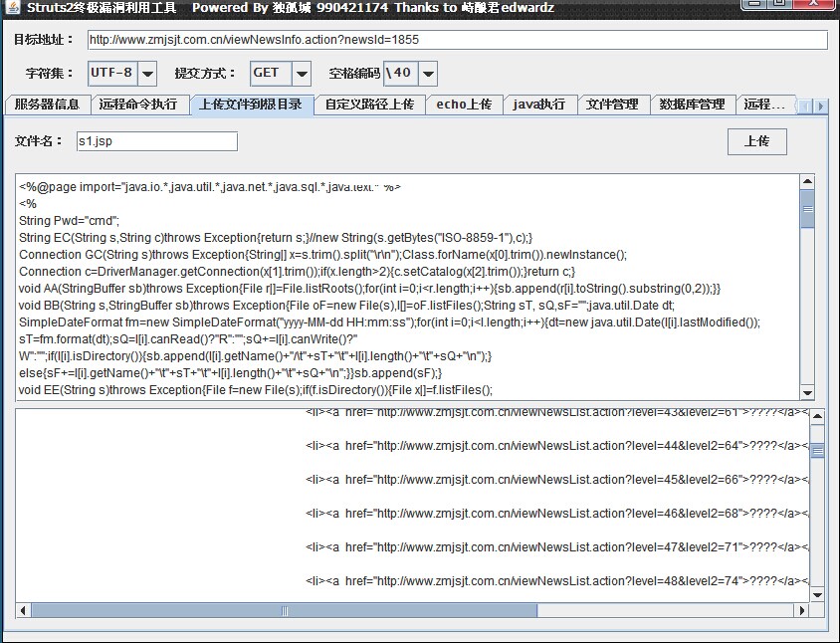Click the output horizontal scrollbar thumb
The height and width of the screenshot is (643, 840).
click(285, 610)
